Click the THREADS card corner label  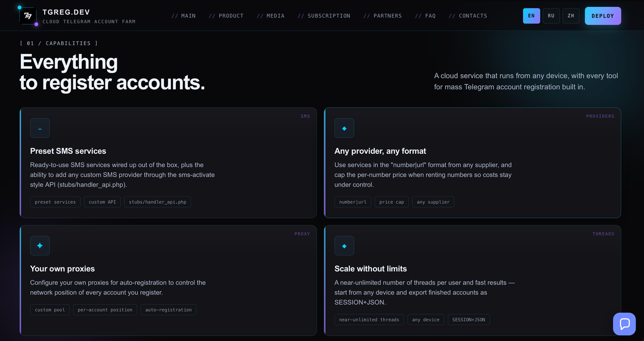pyautogui.click(x=603, y=234)
